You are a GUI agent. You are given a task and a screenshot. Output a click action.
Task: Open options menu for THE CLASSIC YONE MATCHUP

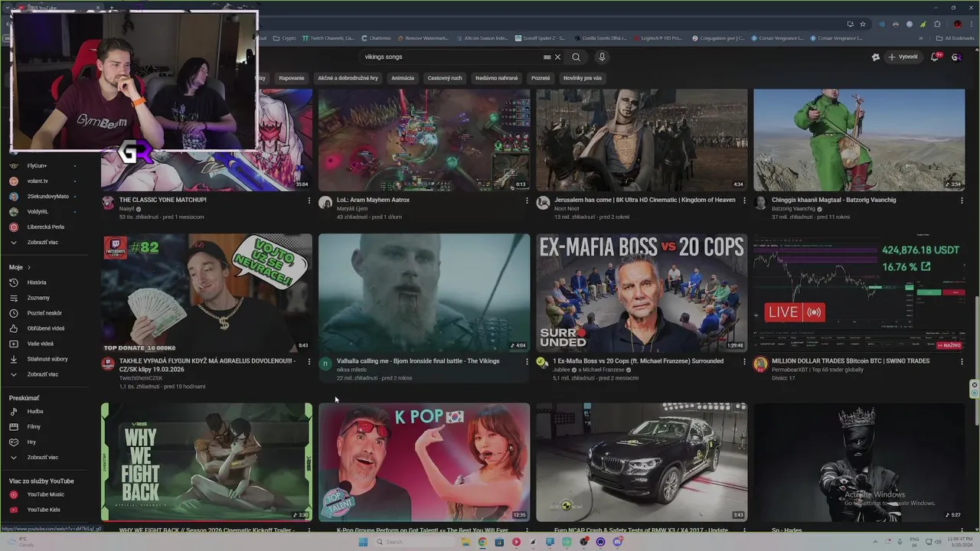tap(309, 201)
